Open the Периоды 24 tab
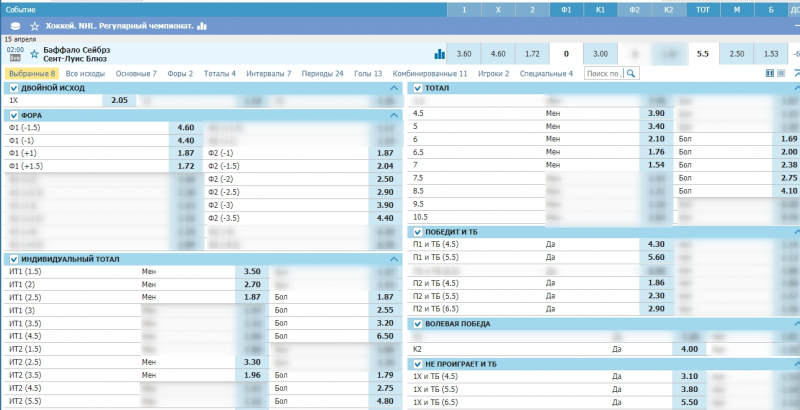The width and height of the screenshot is (800, 410). tap(325, 74)
